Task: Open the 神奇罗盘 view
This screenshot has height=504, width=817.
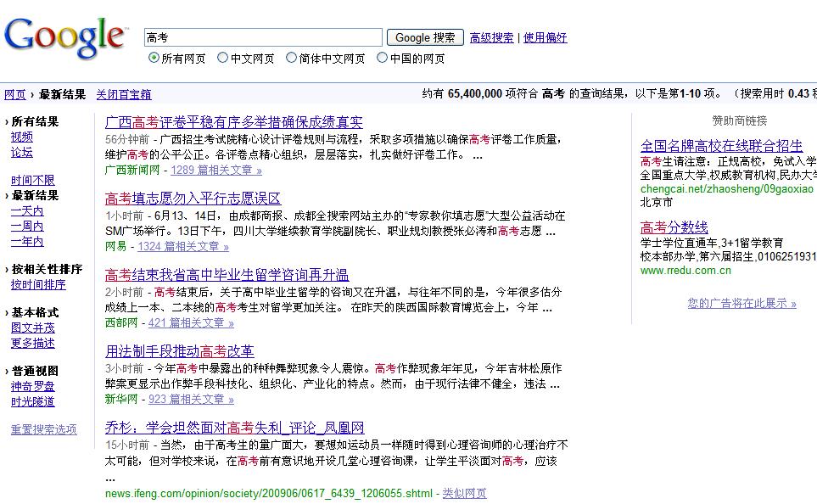Action: 33,386
